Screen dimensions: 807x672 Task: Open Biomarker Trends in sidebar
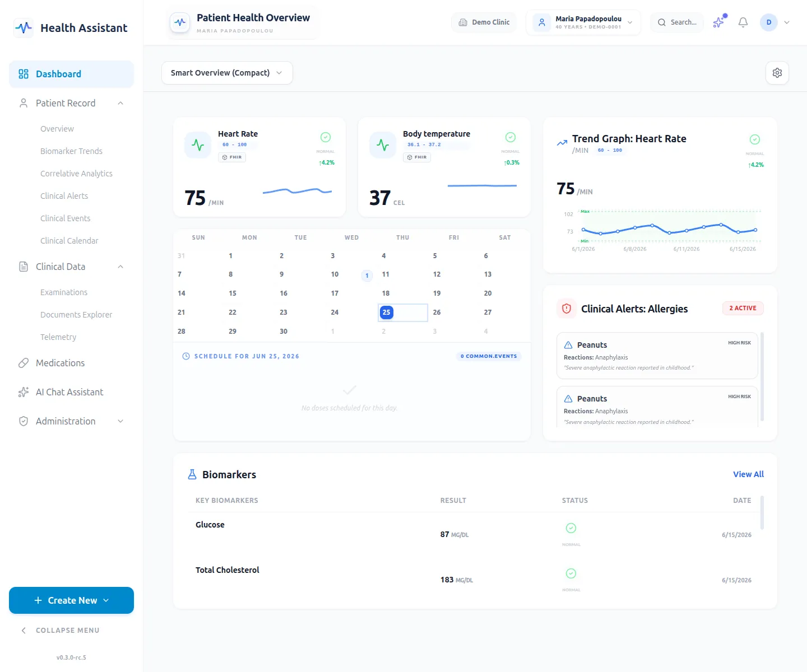[71, 151]
